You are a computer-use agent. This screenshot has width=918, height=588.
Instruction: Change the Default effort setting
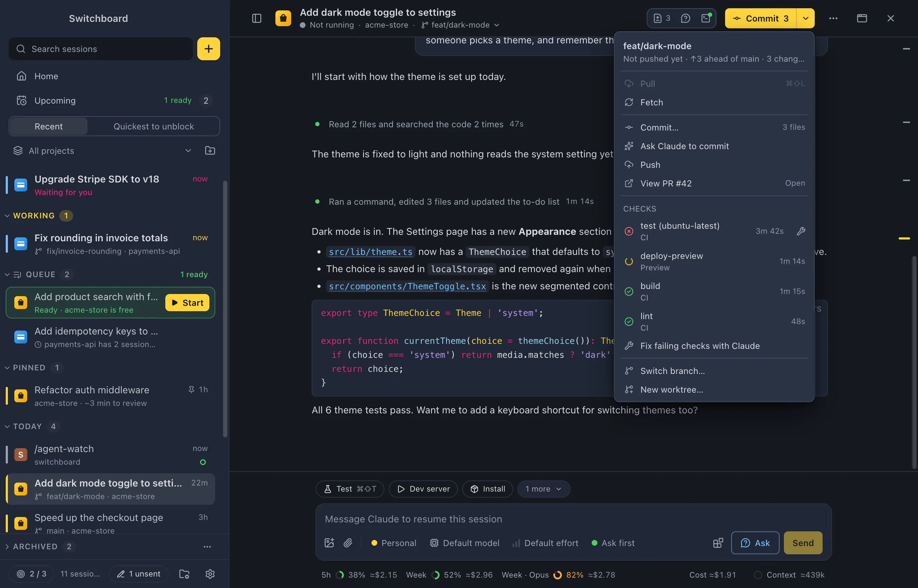tap(545, 542)
